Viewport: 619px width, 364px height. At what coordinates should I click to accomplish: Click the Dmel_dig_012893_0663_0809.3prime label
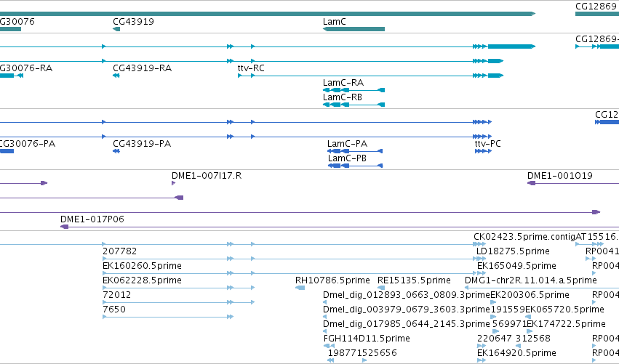[406, 295]
